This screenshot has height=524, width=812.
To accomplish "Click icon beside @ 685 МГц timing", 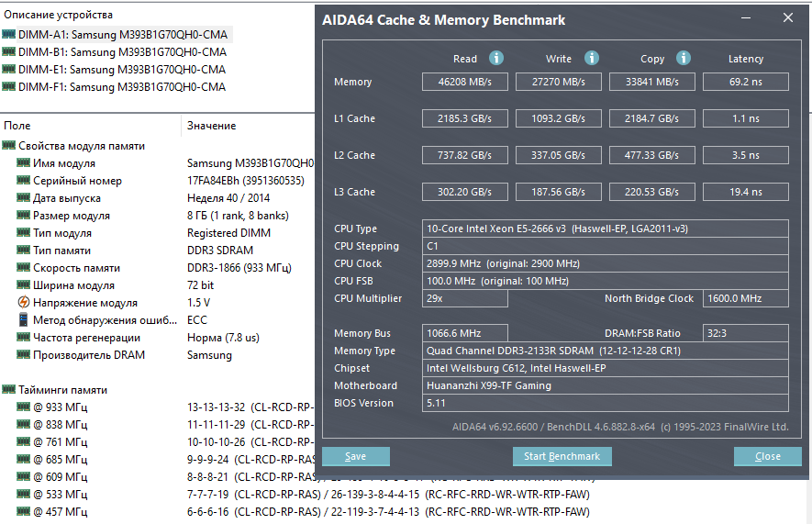I will click(23, 459).
